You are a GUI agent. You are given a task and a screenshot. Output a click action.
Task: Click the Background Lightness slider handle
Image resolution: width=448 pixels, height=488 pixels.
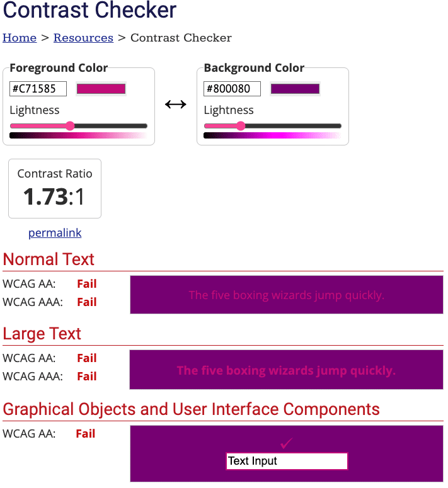tap(241, 126)
